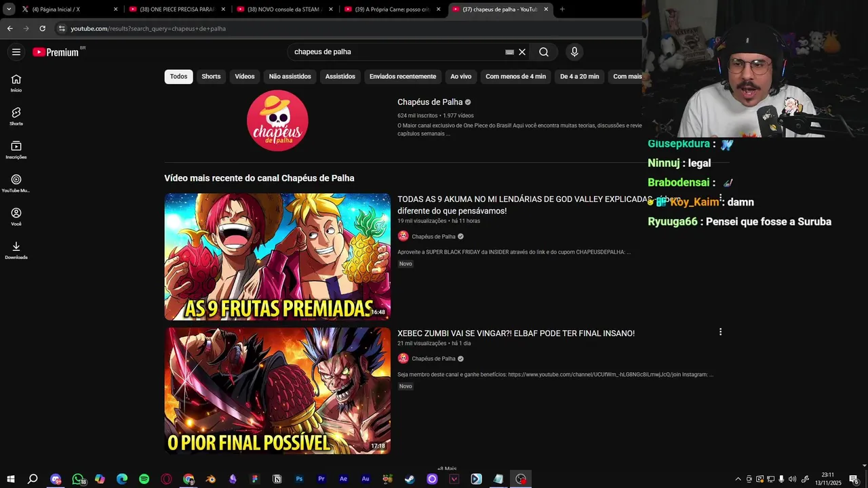
Task: Filter by Assistidos
Action: coord(340,77)
